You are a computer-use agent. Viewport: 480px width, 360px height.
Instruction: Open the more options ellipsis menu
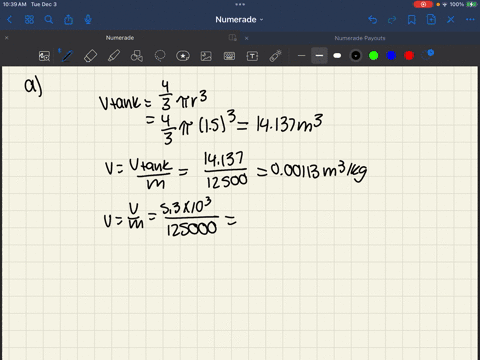coord(470,20)
